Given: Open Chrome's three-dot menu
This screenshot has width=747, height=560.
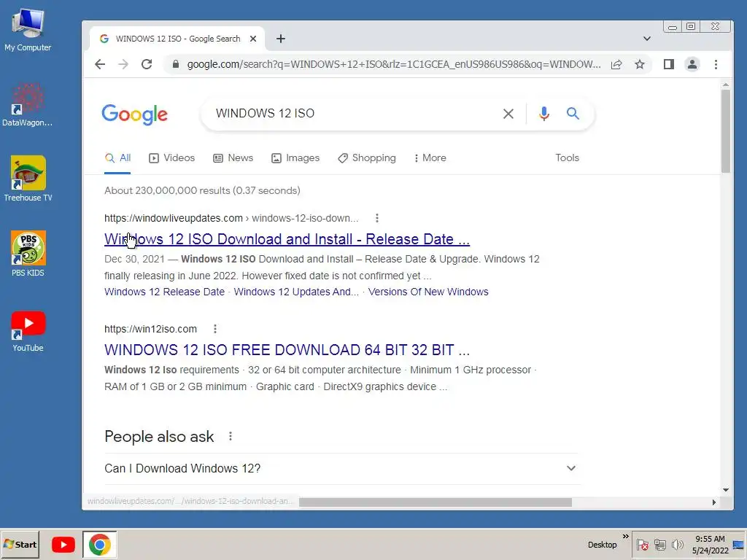Looking at the screenshot, I should coord(716,64).
